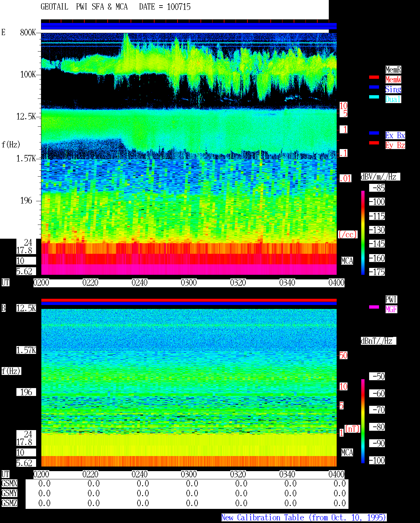This screenshot has height=523, width=420.
Task: Click the blue Ex Bx legend swatch
Action: 374,133
